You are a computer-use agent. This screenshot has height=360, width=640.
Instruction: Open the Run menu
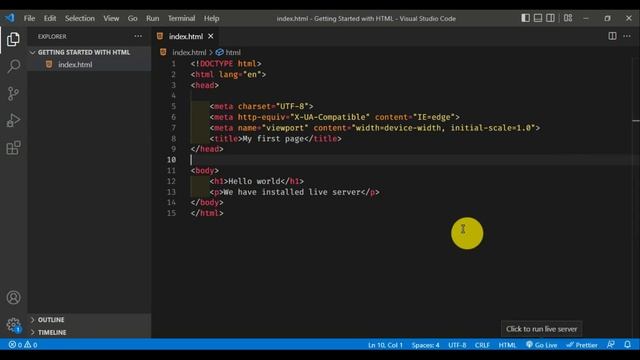[153, 18]
